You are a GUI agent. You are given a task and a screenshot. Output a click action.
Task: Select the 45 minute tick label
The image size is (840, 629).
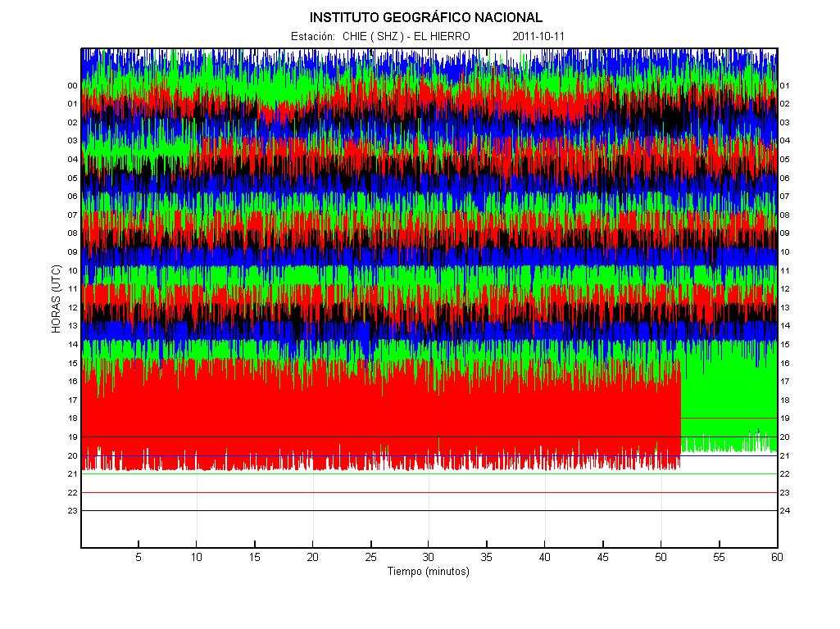tap(602, 557)
